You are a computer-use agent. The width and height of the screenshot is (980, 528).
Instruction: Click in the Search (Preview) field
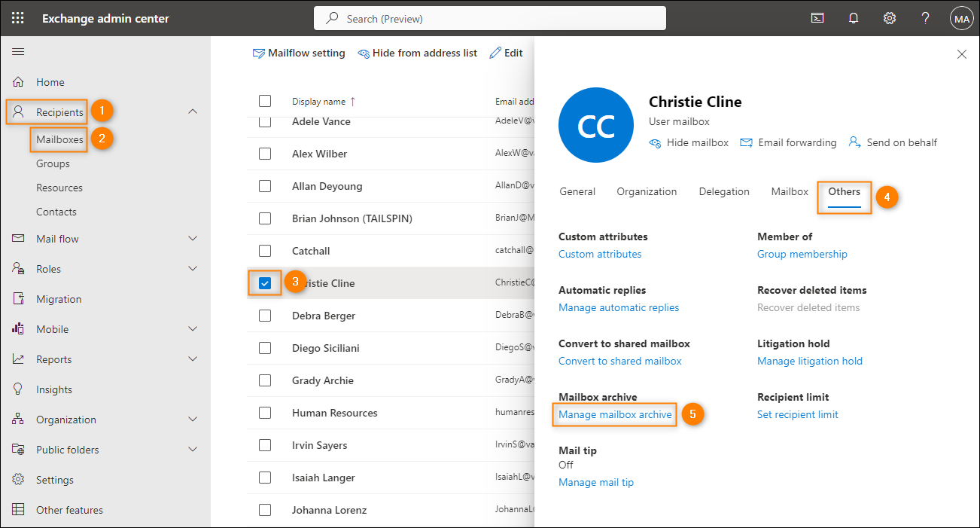pos(489,18)
